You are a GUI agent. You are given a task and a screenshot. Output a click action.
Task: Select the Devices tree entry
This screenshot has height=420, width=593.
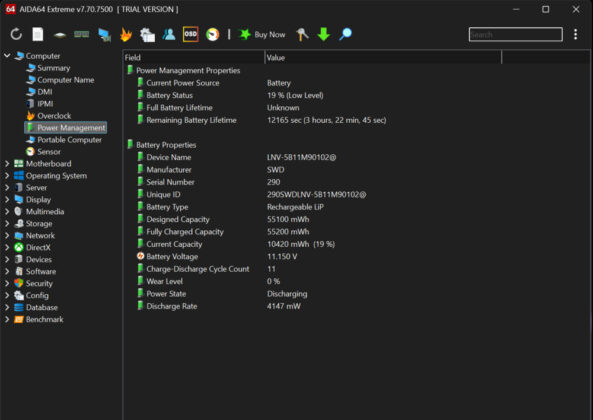[x=33, y=260]
